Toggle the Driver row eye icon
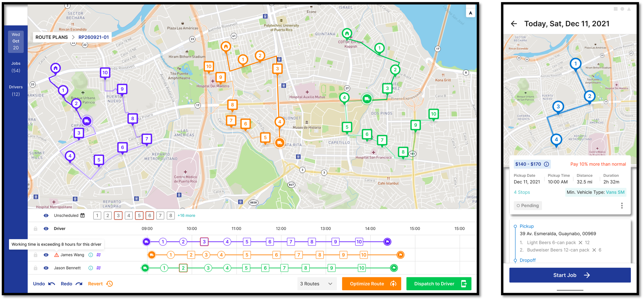 point(46,228)
